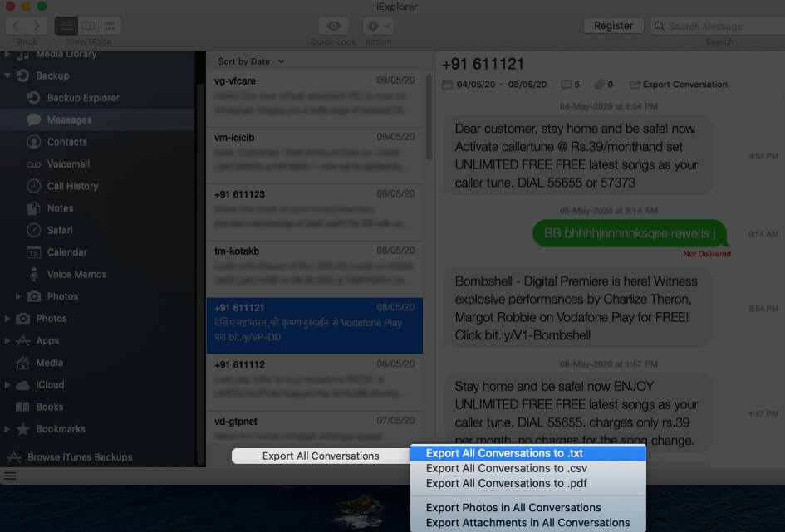Collapse the Backup section
Image resolution: width=785 pixels, height=532 pixels.
(7, 76)
